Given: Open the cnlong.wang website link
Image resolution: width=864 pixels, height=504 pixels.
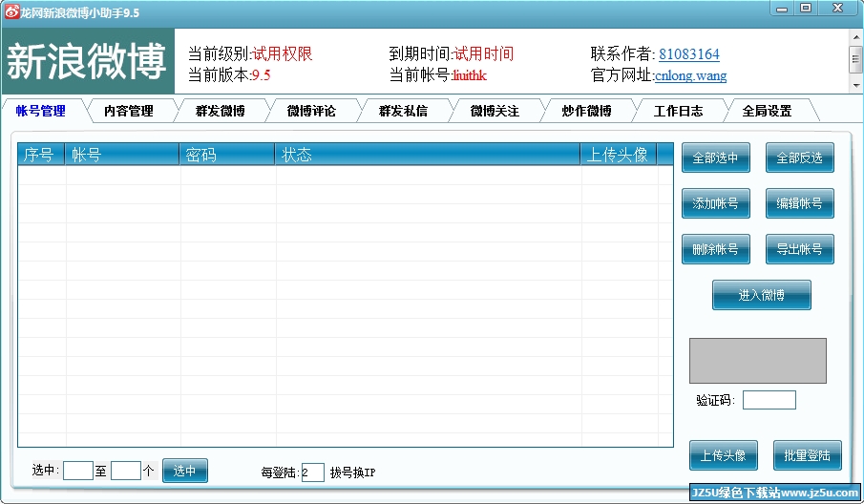Looking at the screenshot, I should click(690, 75).
